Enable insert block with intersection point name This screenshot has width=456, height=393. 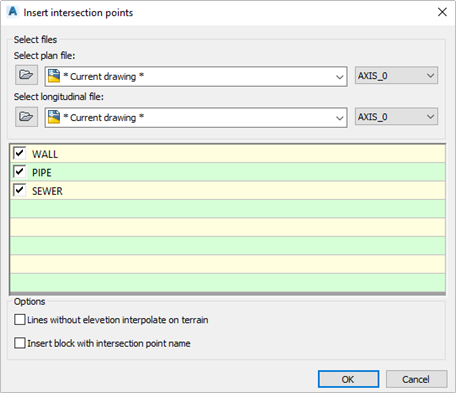(x=20, y=343)
